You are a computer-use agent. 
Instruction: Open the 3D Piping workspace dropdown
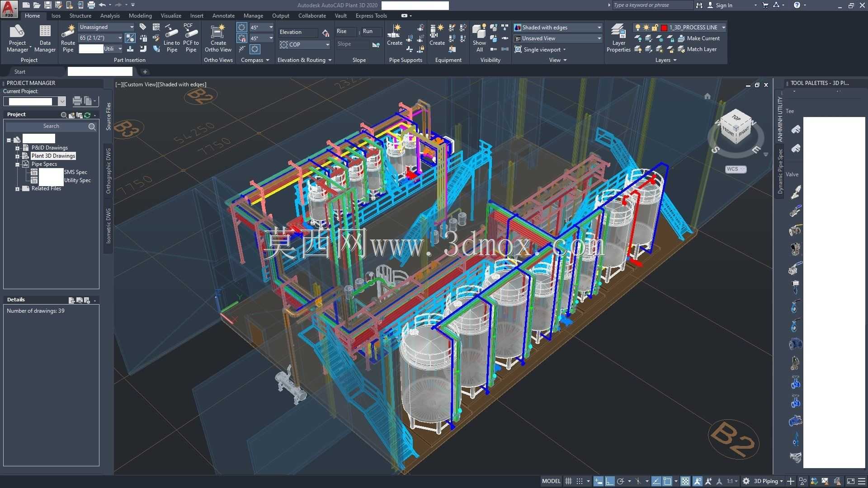pyautogui.click(x=768, y=481)
